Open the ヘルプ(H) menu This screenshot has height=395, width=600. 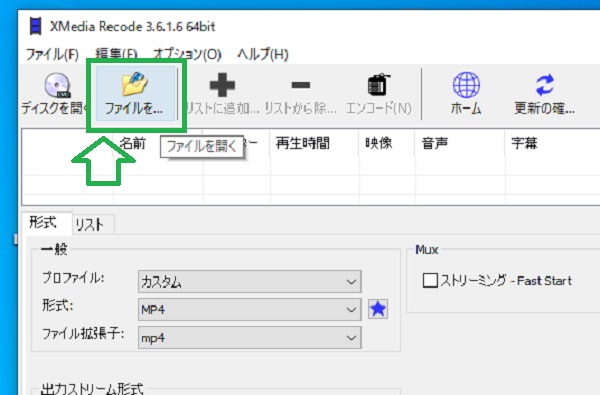coord(263,54)
